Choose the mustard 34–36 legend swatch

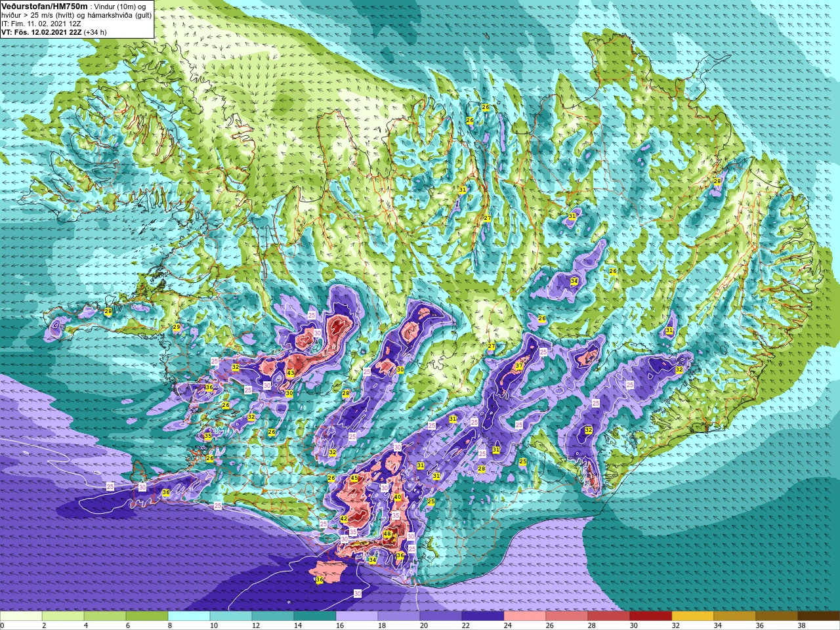pyautogui.click(x=735, y=616)
